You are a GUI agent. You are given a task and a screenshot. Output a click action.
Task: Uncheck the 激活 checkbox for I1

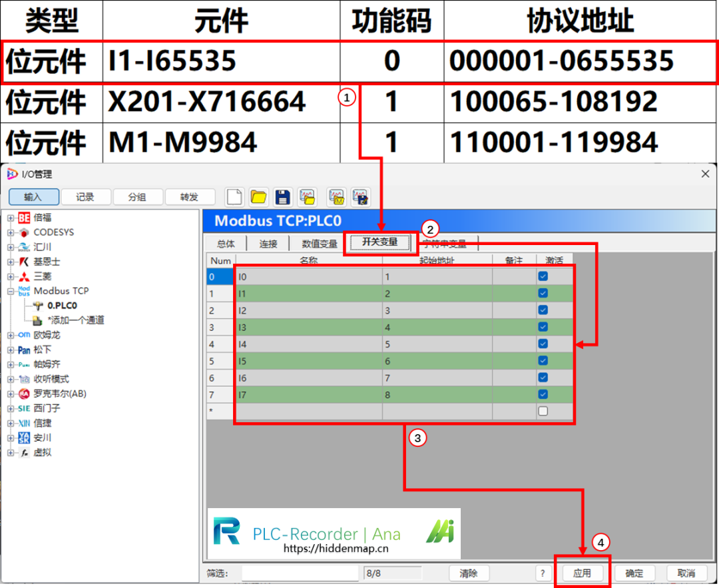click(x=543, y=293)
